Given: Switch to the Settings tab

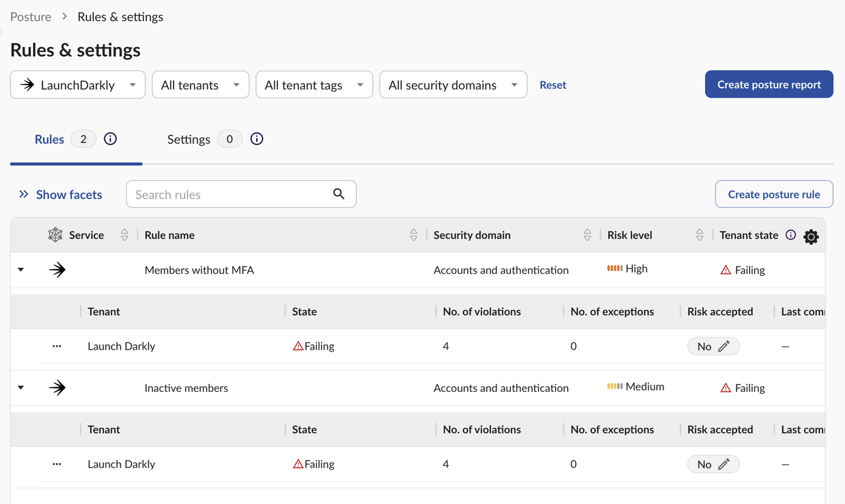Looking at the screenshot, I should click(x=189, y=139).
